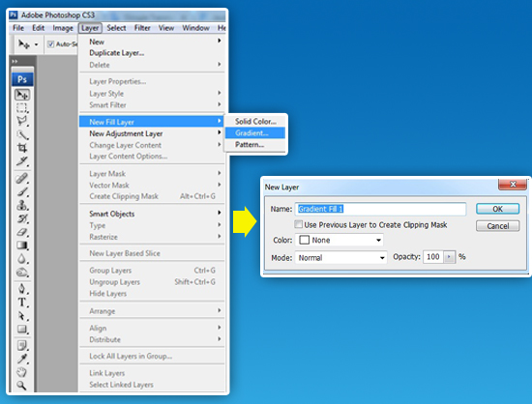This screenshot has width=532, height=404.
Task: Select the Crop tool
Action: click(22, 148)
